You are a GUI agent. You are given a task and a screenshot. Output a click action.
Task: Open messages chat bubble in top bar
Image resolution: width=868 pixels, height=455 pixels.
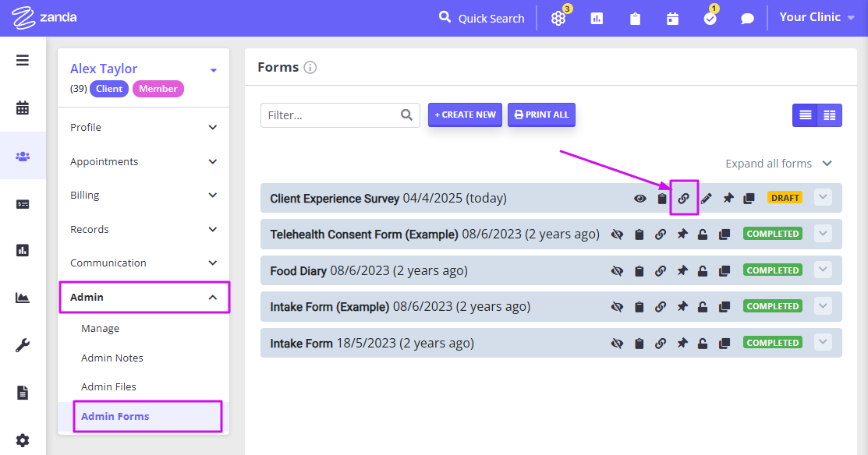pos(747,19)
